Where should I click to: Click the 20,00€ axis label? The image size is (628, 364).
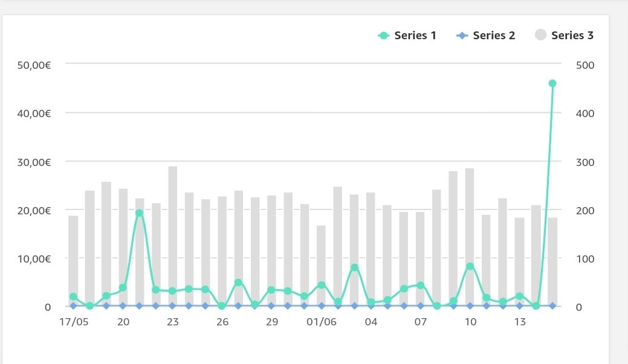point(34,211)
